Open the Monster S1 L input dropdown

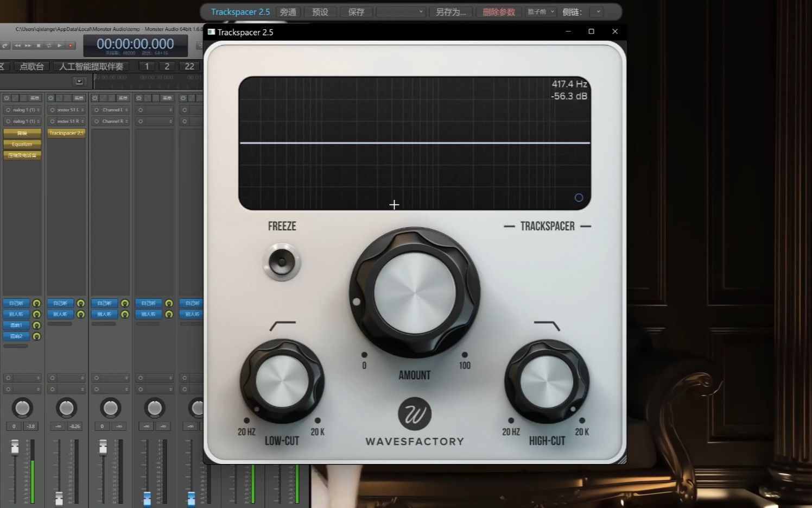(x=66, y=110)
